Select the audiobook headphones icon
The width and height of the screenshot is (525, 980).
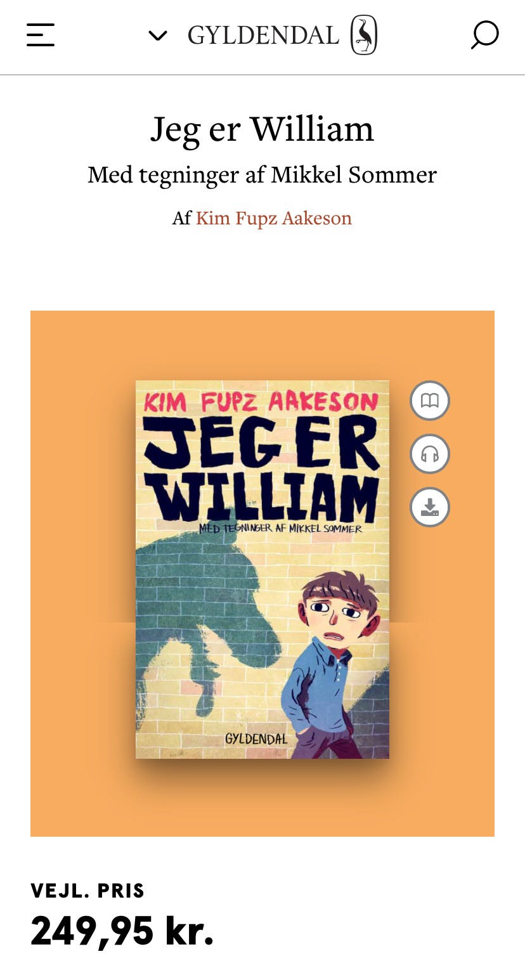coord(430,454)
